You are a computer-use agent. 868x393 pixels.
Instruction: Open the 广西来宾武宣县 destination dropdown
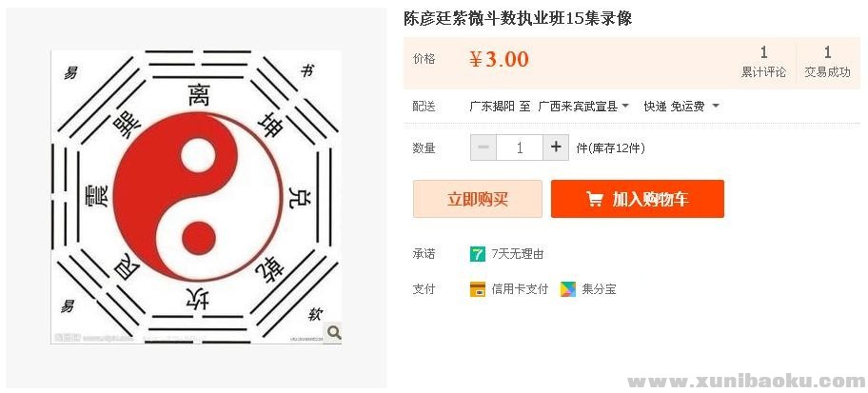point(583,106)
